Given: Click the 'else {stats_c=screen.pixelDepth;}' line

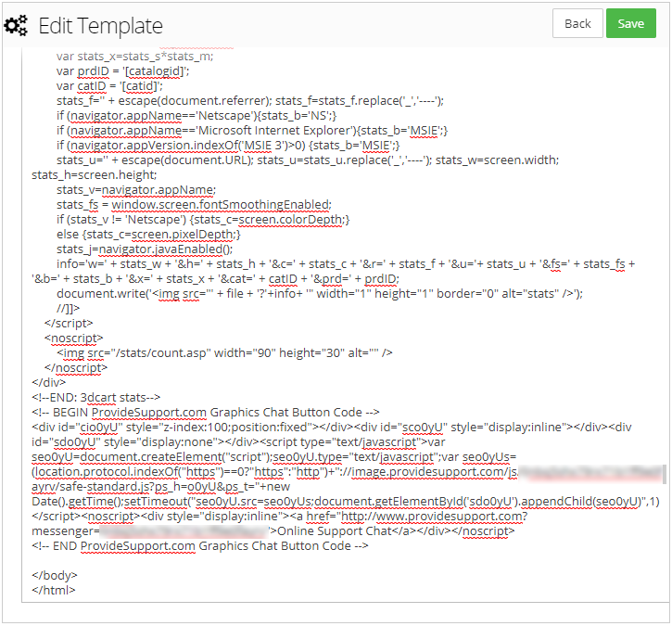Looking at the screenshot, I should pos(148,234).
